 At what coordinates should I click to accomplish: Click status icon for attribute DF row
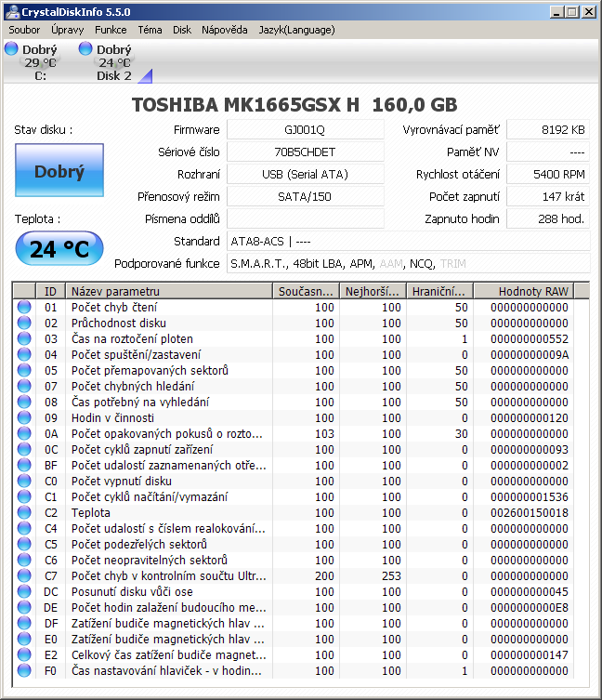(x=24, y=623)
